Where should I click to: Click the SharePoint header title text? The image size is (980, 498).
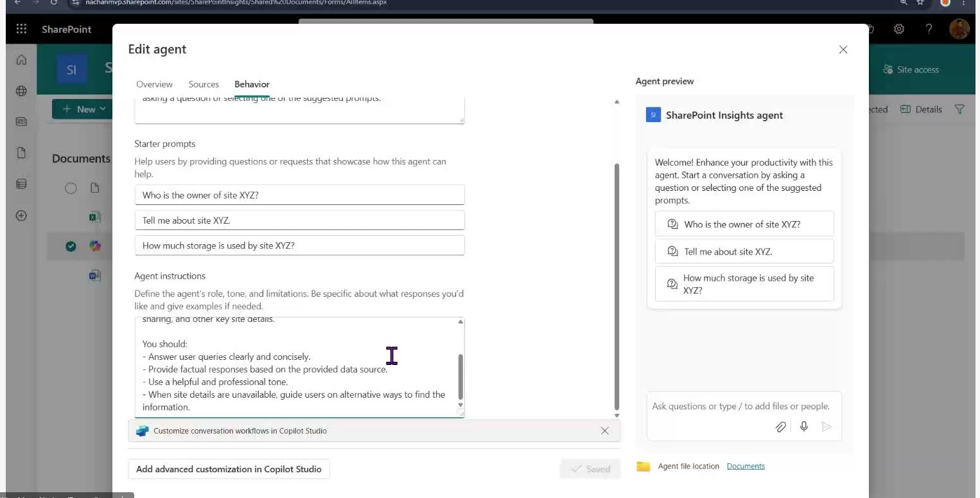67,29
